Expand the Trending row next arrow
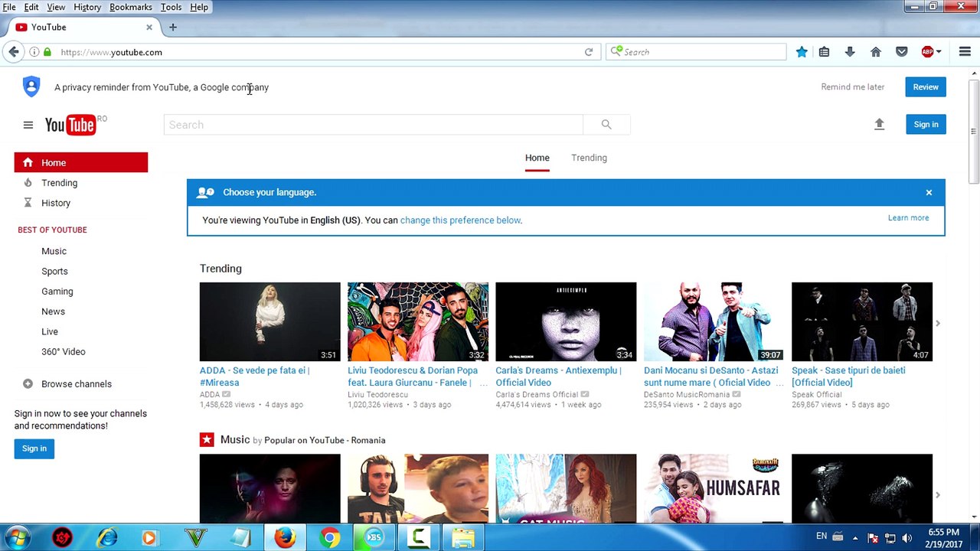The height and width of the screenshot is (551, 980). coord(938,323)
